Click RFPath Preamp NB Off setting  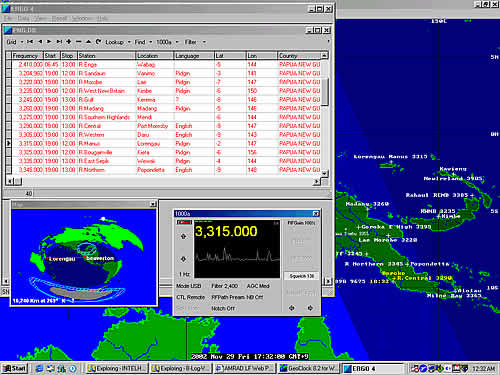[237, 297]
